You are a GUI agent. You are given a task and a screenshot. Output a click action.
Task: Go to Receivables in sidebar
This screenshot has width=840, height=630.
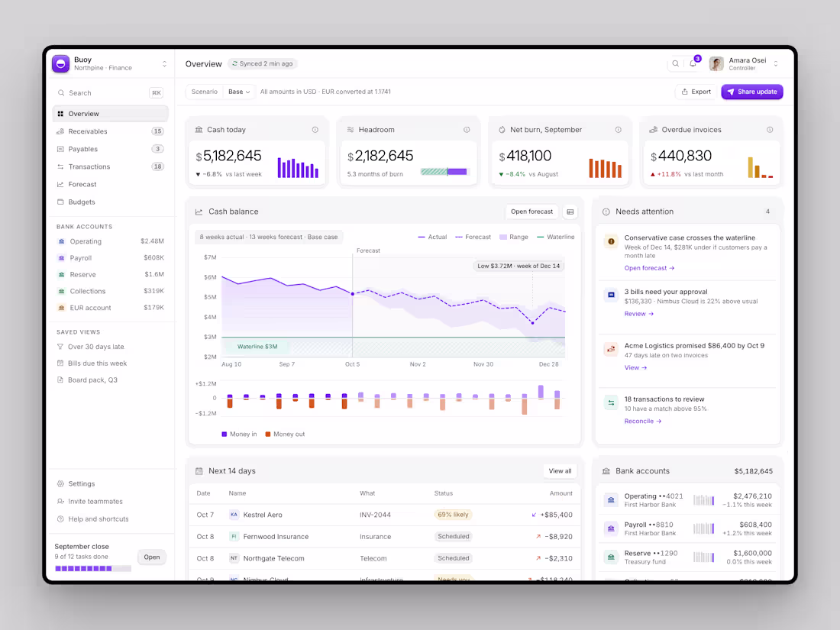point(111,131)
